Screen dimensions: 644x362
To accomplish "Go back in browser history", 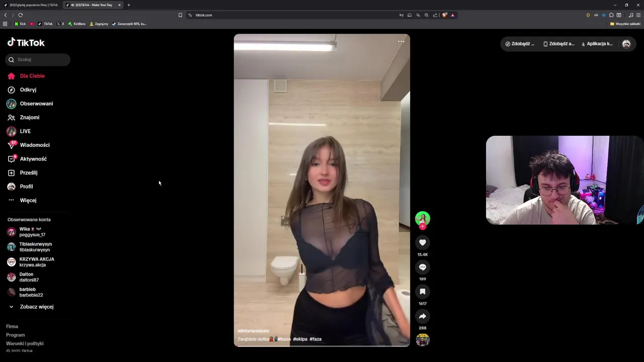I will (x=6, y=15).
